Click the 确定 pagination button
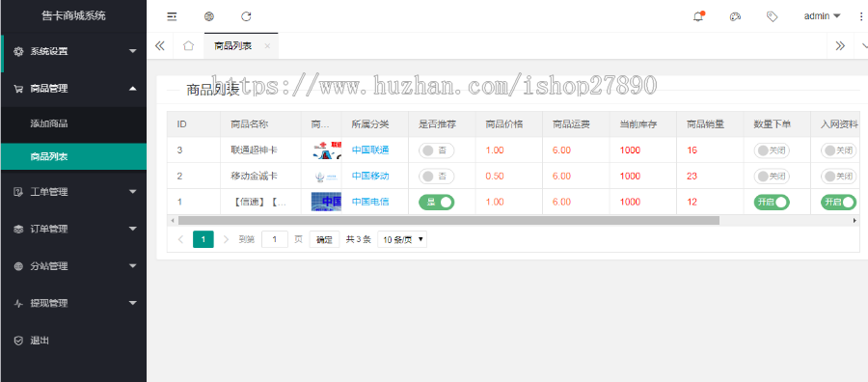 click(324, 240)
